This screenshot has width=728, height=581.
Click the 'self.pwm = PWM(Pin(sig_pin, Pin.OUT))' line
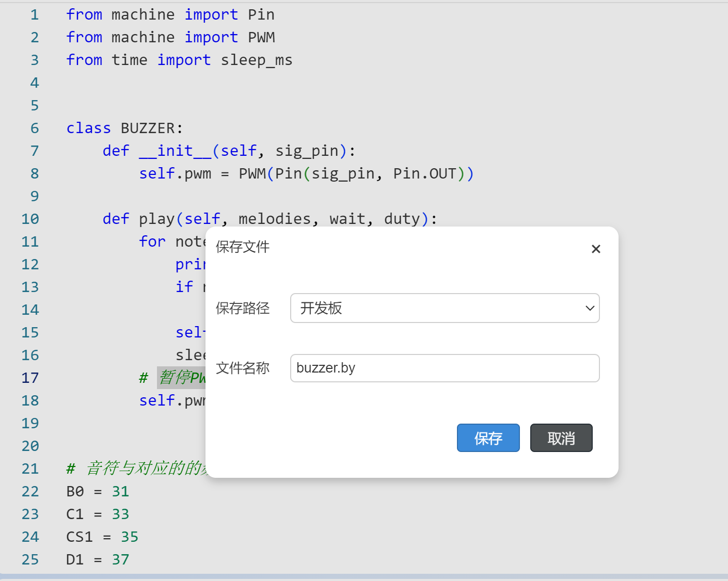tap(307, 173)
